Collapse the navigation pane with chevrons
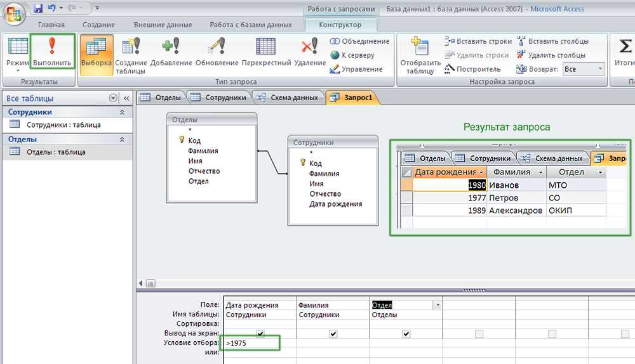The height and width of the screenshot is (364, 635). [x=126, y=98]
